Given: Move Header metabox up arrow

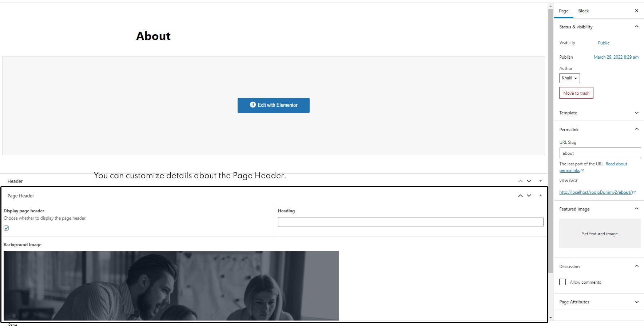Looking at the screenshot, I should pos(520,181).
